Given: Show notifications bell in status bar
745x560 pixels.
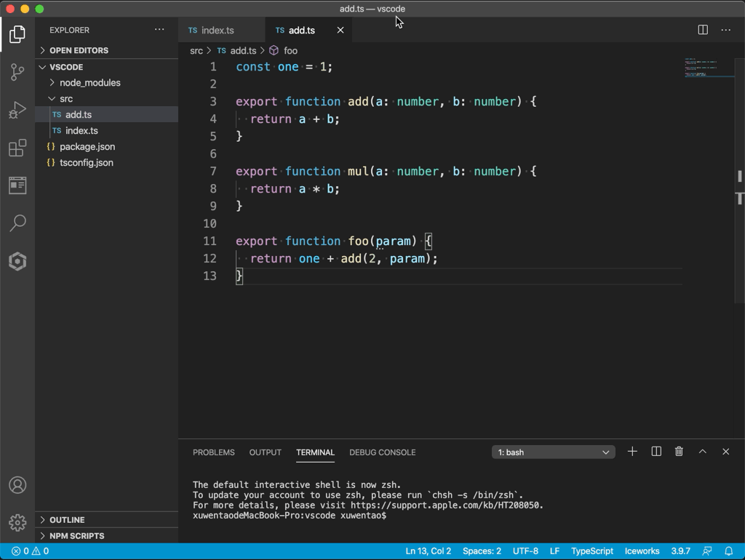Looking at the screenshot, I should point(728,551).
